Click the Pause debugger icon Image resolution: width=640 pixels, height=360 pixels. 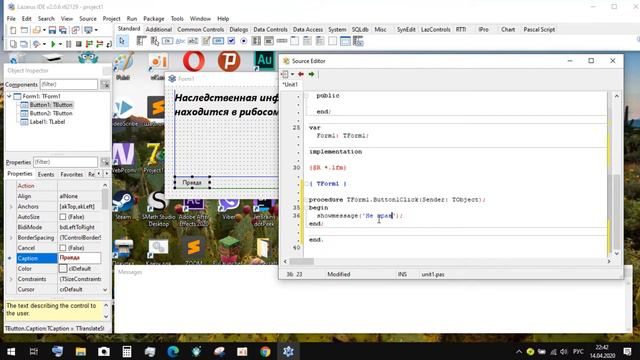coord(69,44)
